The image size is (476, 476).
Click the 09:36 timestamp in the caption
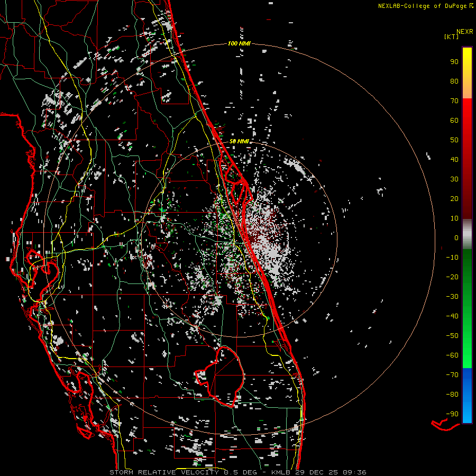pos(355,472)
